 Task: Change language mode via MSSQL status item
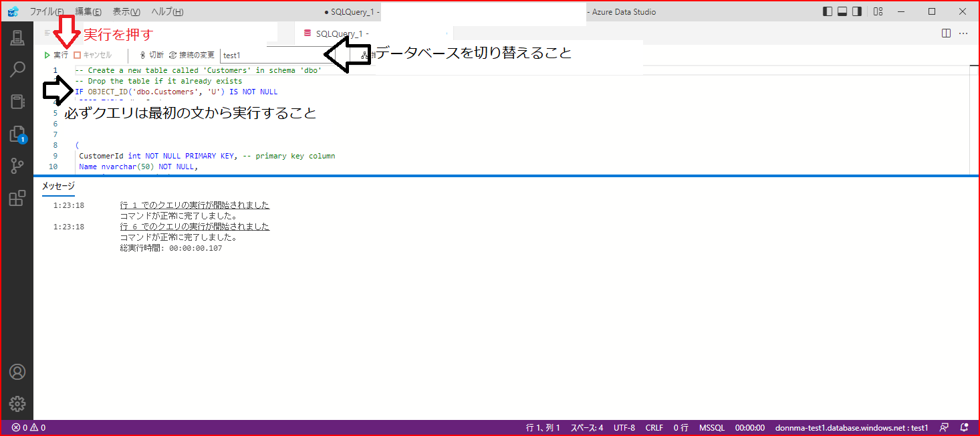[712, 427]
